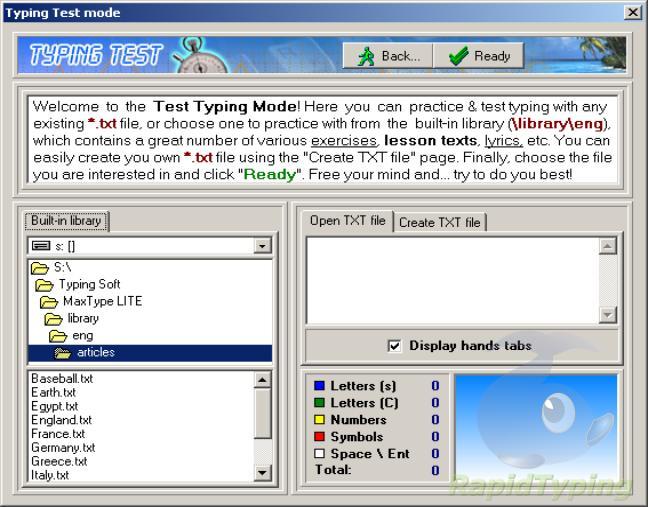Screen dimensions: 648x507
Task: Select the MaxType LITE folder
Action: [150, 301]
